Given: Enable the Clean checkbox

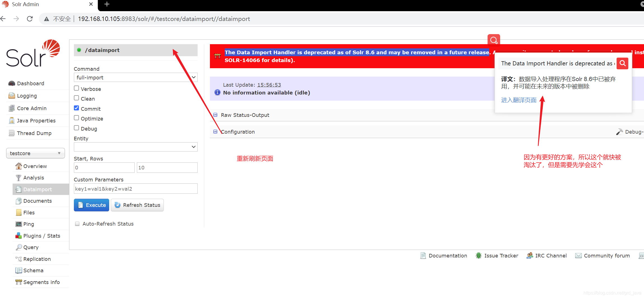Looking at the screenshot, I should [76, 98].
